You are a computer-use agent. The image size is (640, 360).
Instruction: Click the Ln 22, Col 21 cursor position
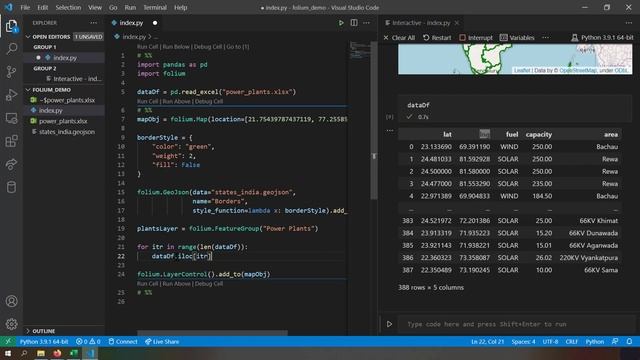[487, 342]
